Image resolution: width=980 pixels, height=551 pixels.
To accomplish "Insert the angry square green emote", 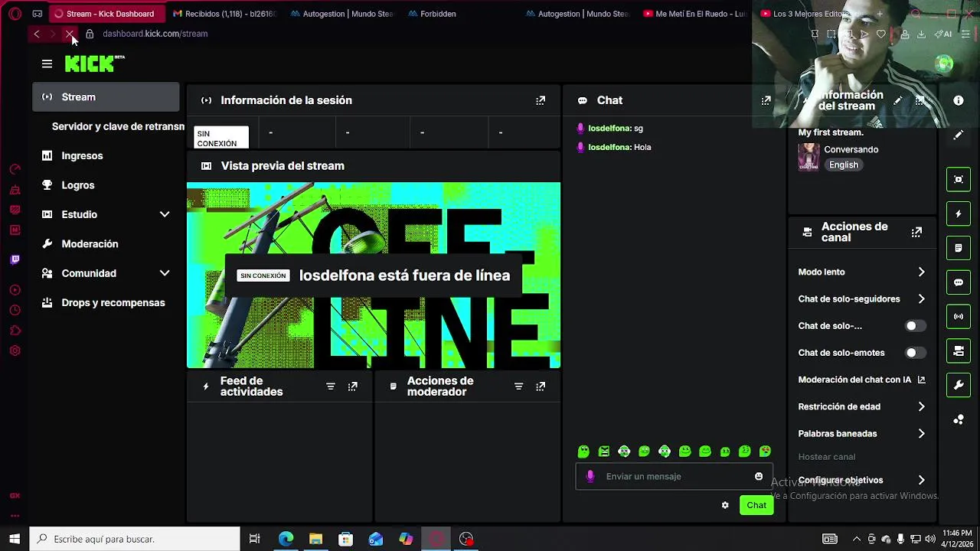I will (x=604, y=452).
